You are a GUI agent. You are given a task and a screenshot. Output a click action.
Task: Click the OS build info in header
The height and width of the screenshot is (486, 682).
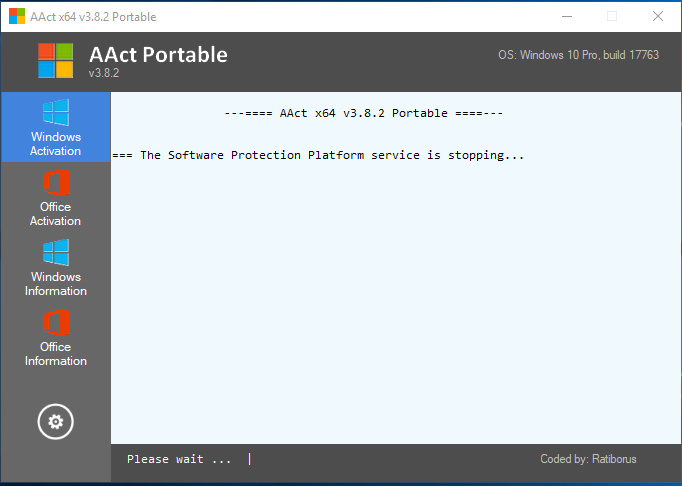pyautogui.click(x=578, y=55)
